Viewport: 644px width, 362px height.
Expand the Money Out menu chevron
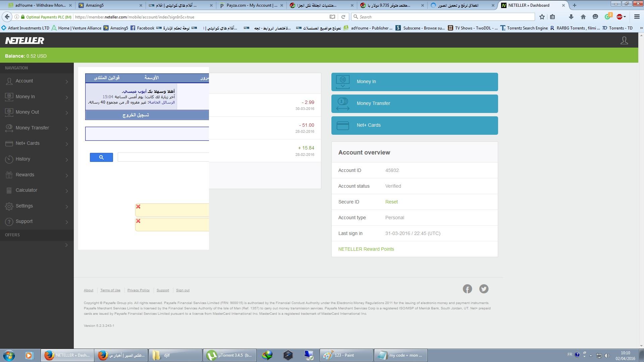click(x=67, y=113)
